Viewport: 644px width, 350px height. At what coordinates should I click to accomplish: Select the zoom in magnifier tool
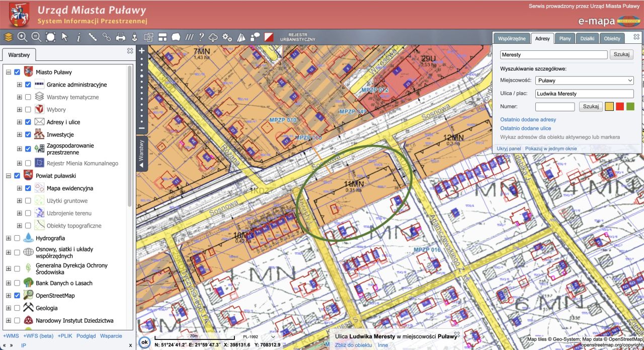click(x=22, y=37)
